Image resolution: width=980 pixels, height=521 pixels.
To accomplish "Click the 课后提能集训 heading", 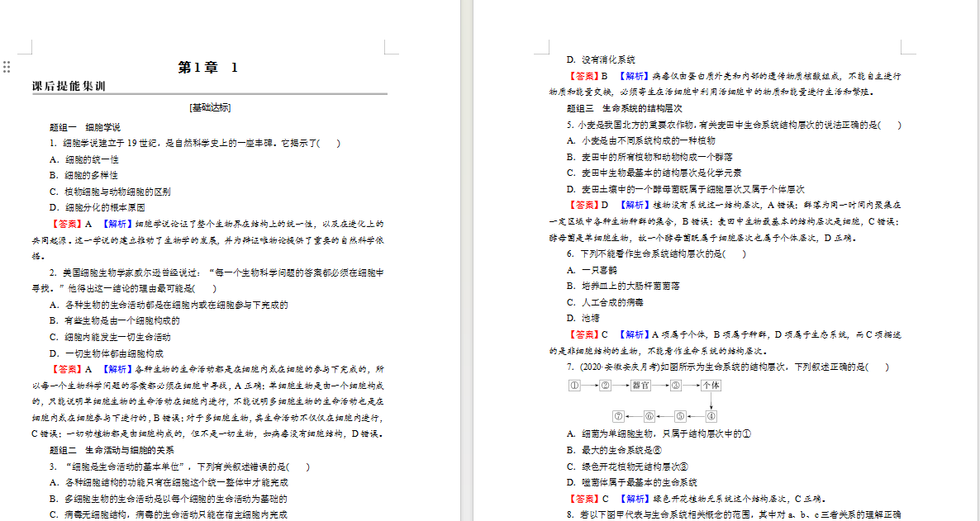I will [68, 87].
